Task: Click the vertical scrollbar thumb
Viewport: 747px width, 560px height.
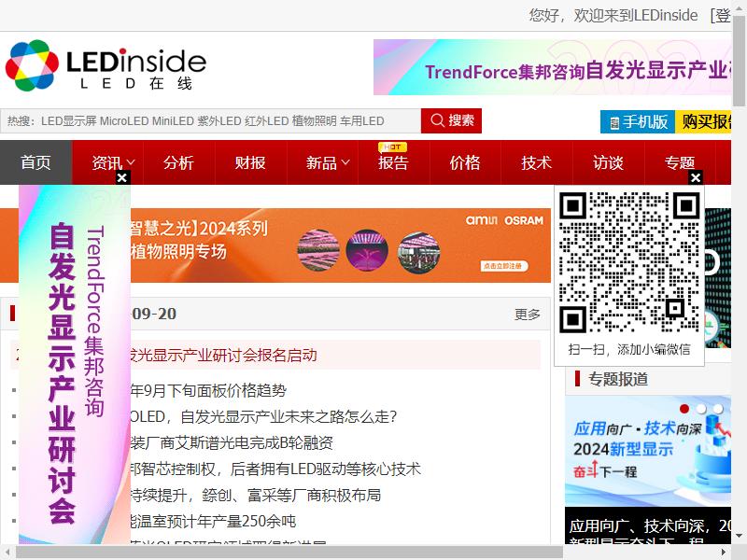Action: 739,61
